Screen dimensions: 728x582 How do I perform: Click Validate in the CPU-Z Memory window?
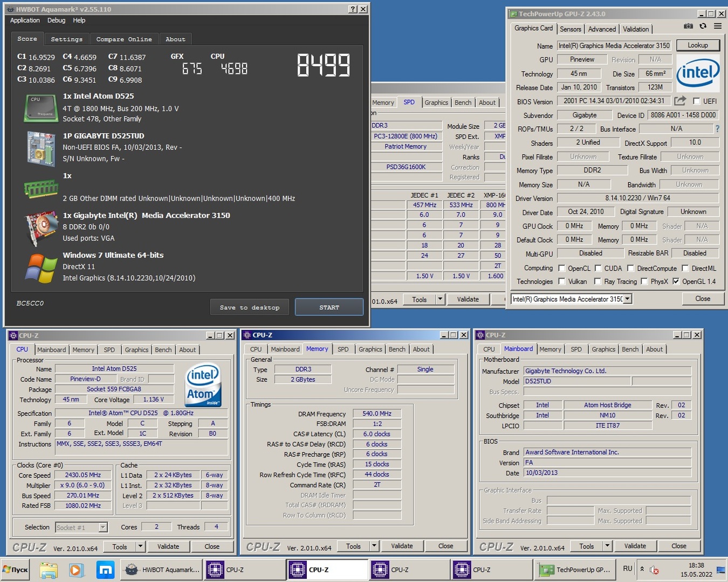402,546
